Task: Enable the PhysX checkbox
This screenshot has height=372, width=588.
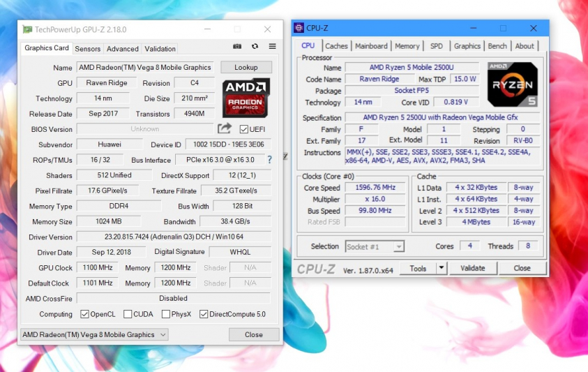Action: click(x=166, y=314)
